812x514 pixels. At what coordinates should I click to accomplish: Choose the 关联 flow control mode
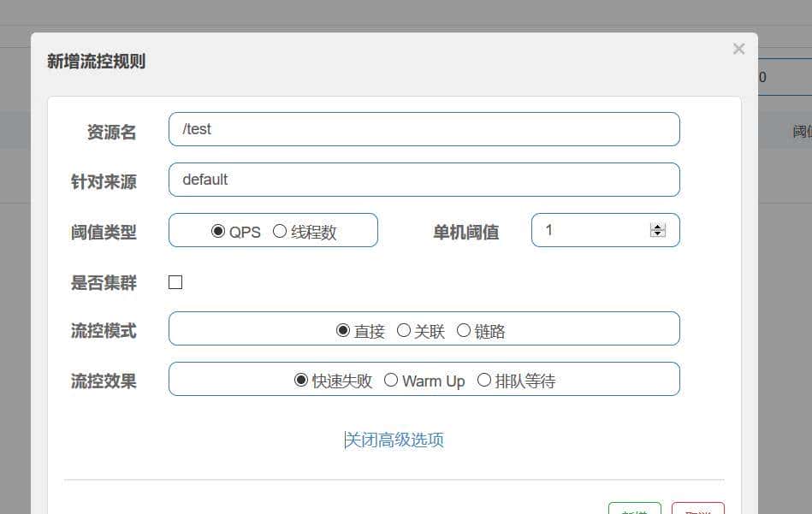pyautogui.click(x=403, y=331)
